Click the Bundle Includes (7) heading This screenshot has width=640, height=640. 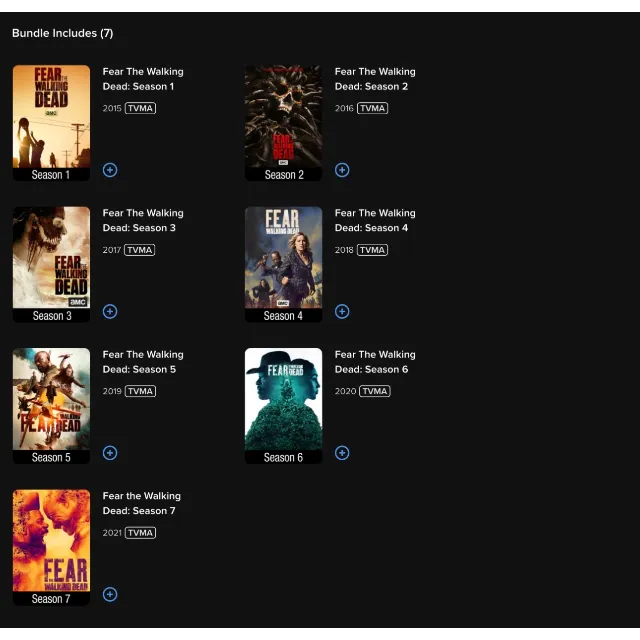tap(62, 33)
